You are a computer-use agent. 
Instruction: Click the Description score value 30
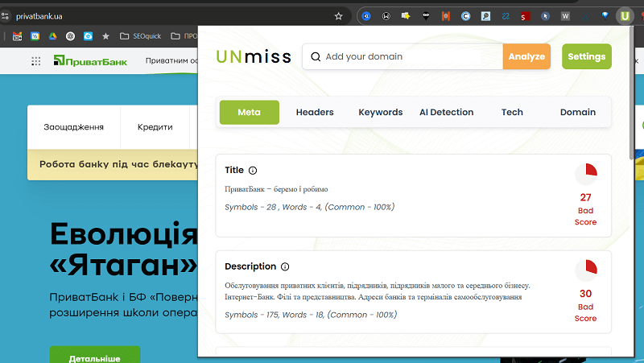click(x=586, y=294)
